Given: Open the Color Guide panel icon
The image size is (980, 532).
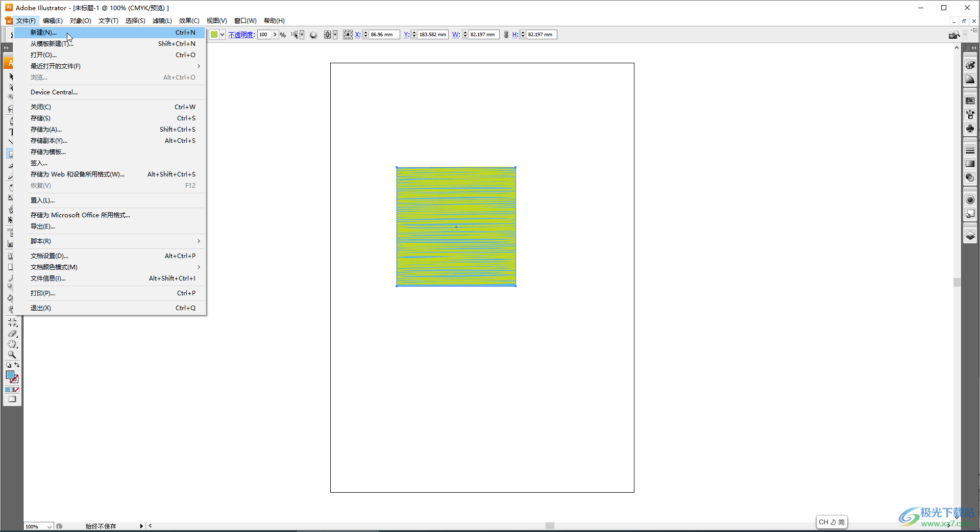Looking at the screenshot, I should click(970, 79).
